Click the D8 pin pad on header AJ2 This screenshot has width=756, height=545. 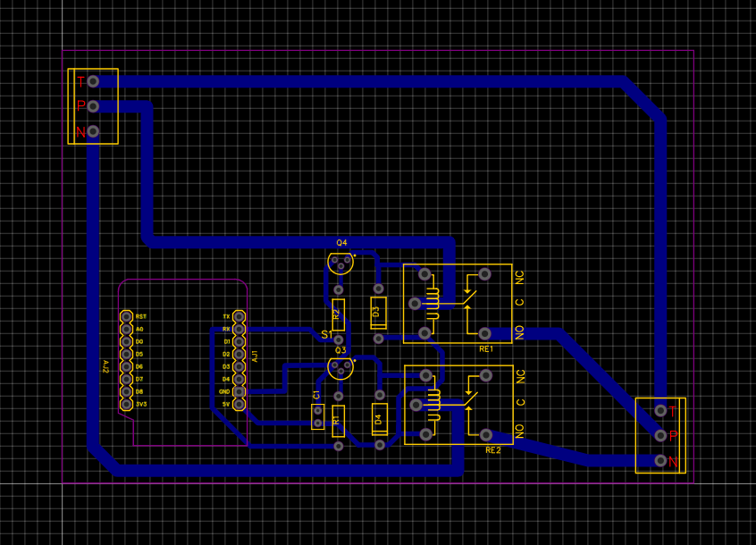(x=126, y=391)
